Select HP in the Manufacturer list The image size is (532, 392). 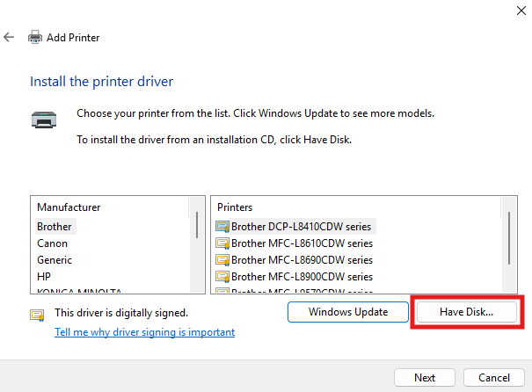point(44,276)
